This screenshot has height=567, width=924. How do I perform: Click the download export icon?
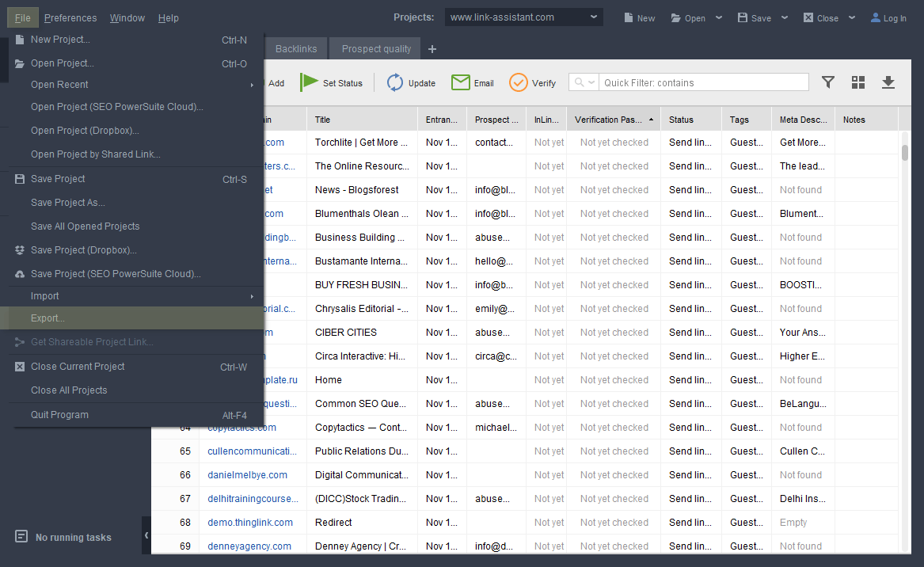888,82
